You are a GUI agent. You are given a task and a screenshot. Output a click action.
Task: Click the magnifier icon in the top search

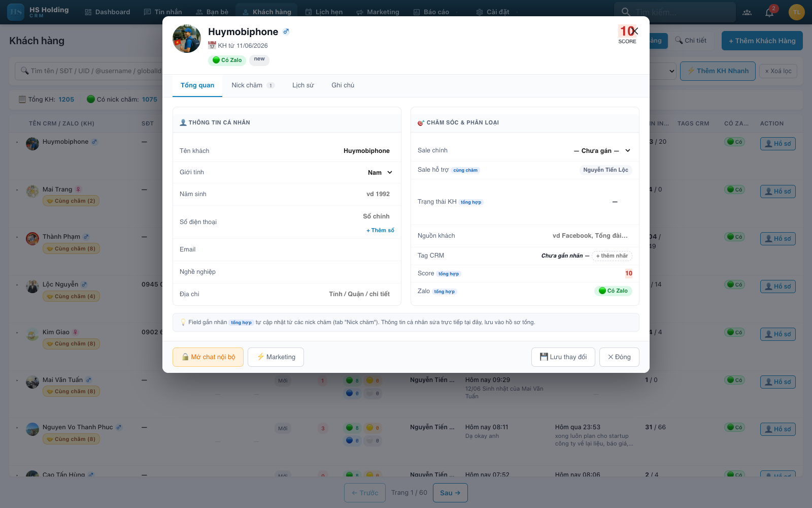pyautogui.click(x=626, y=12)
